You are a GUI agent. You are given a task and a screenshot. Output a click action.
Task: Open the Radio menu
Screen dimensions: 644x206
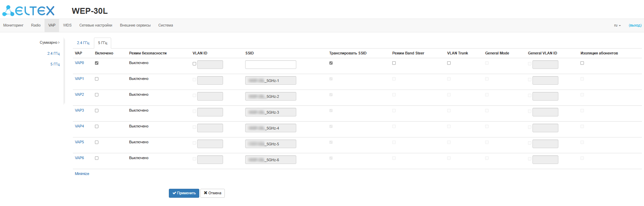coord(36,25)
